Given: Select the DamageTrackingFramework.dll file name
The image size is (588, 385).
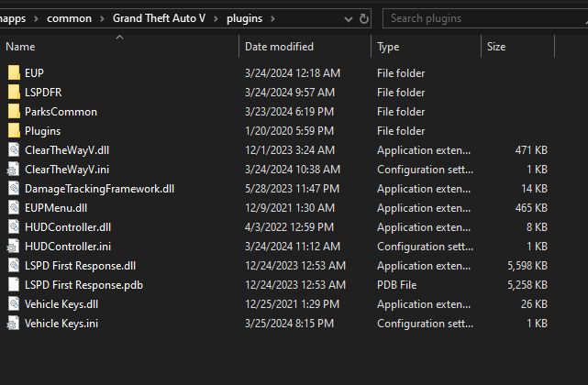Looking at the screenshot, I should 99,188.
